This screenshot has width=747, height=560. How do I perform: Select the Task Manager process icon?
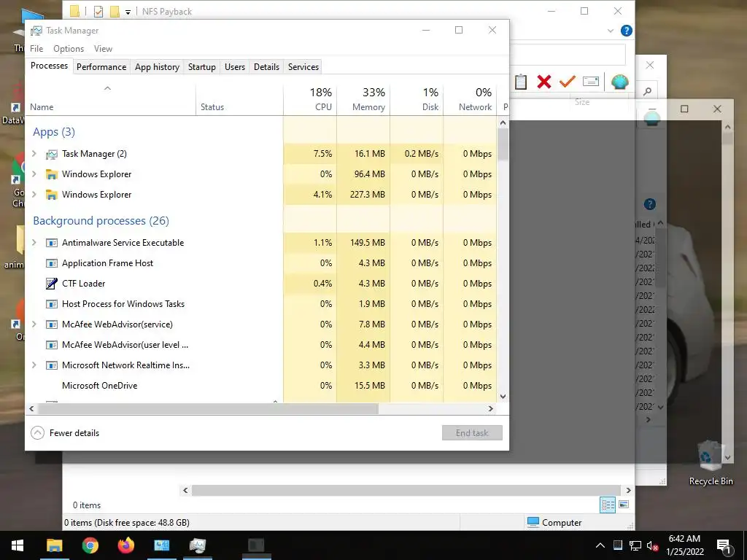click(52, 155)
